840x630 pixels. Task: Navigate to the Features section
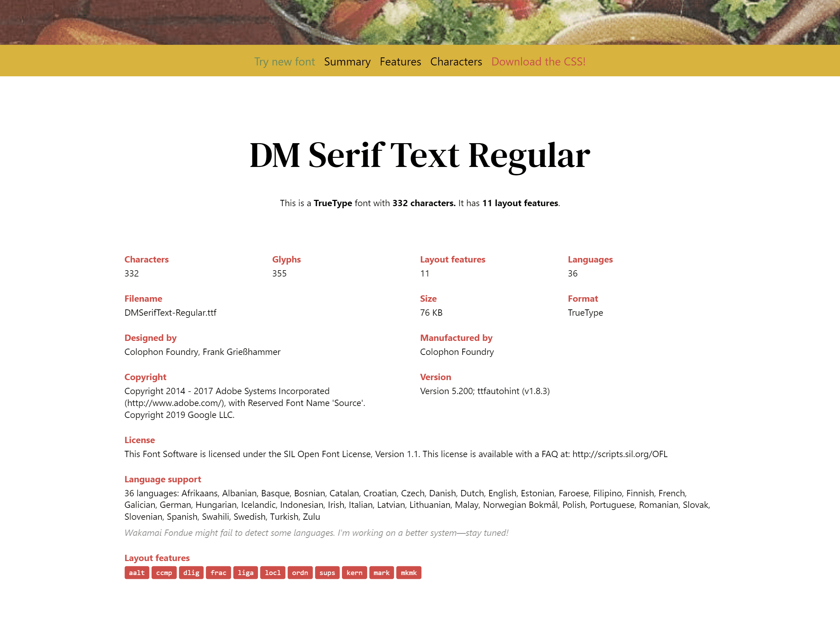(x=399, y=61)
